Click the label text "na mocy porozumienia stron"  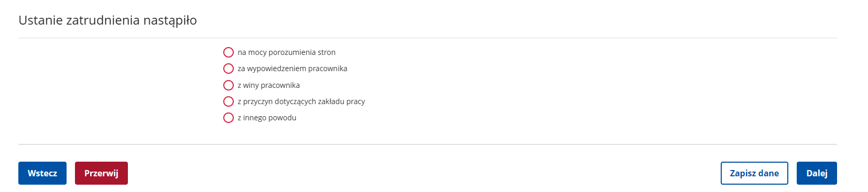pyautogui.click(x=286, y=52)
